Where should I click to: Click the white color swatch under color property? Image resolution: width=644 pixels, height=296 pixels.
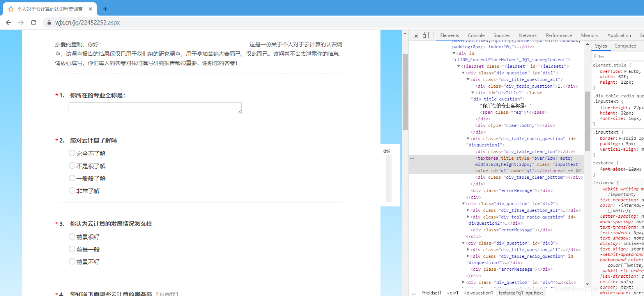(x=610, y=211)
